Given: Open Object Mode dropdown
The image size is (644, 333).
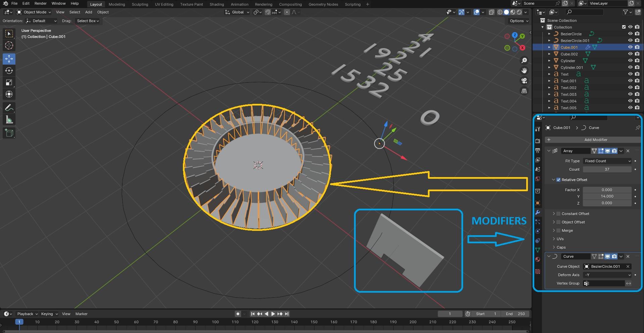Looking at the screenshot, I should (x=34, y=12).
